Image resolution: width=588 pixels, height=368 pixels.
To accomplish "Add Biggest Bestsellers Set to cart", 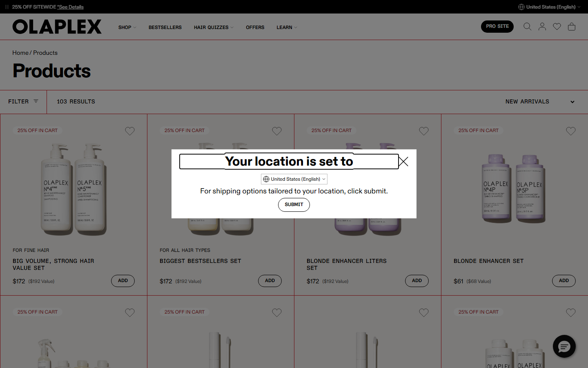I will tap(270, 281).
